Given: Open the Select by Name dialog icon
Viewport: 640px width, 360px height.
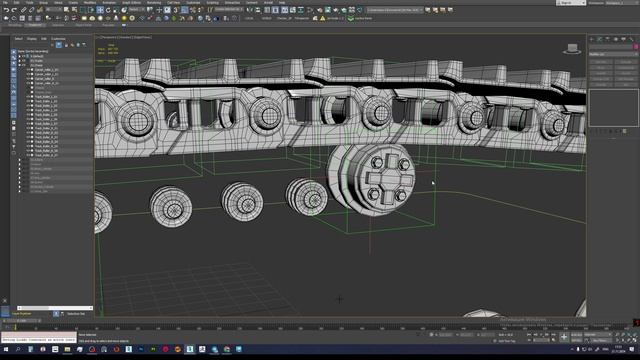Looking at the screenshot, I should (74, 10).
